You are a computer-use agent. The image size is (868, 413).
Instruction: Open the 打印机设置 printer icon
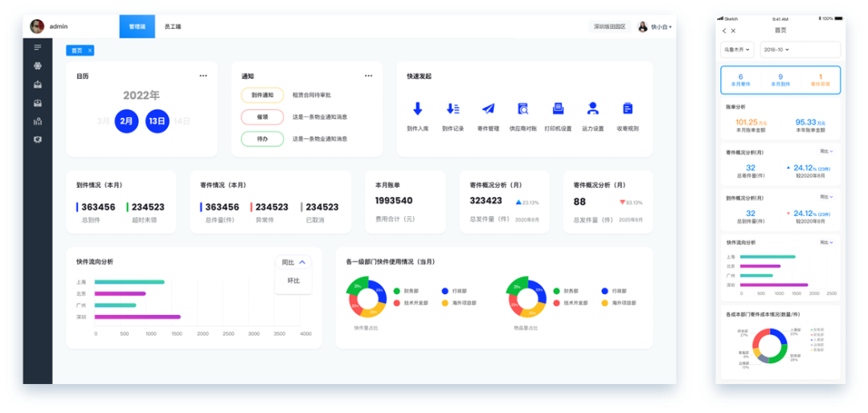pos(558,108)
